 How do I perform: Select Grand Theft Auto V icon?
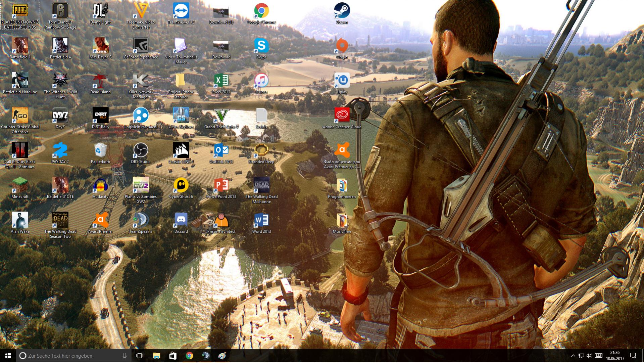coord(221,118)
